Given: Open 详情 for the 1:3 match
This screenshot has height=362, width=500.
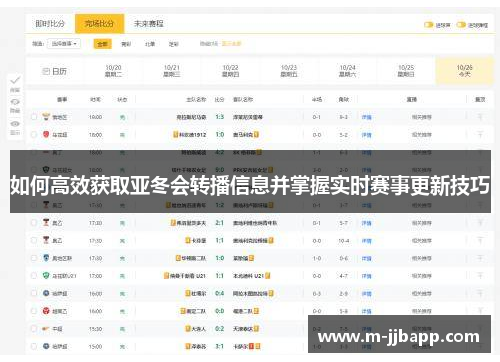Looking at the screenshot, I should click(366, 117).
